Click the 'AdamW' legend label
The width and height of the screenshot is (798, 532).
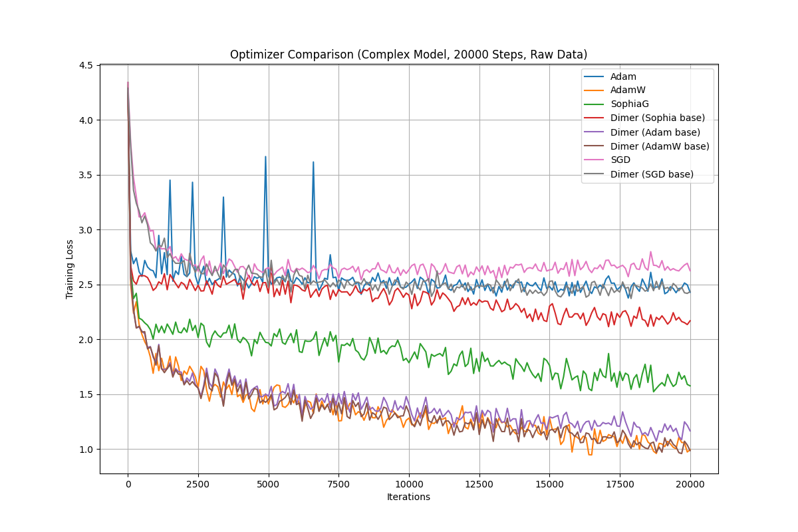point(628,90)
